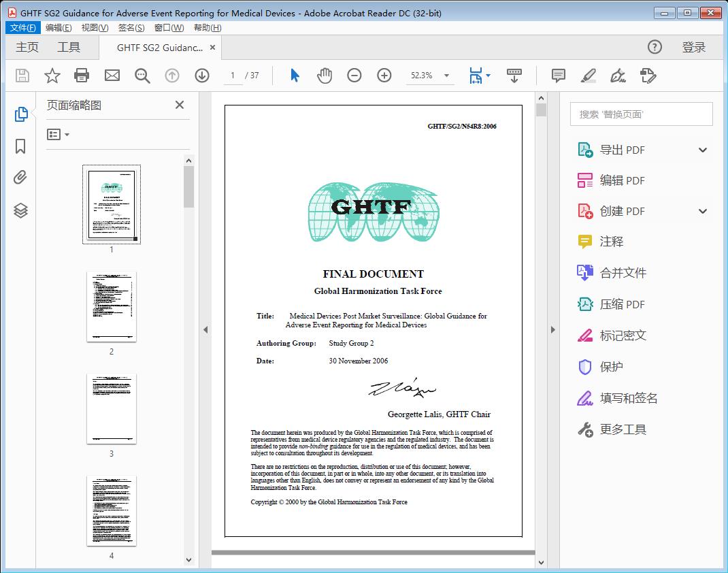The height and width of the screenshot is (573, 728).
Task: Select the Hand tool in the toolbar
Action: [325, 76]
